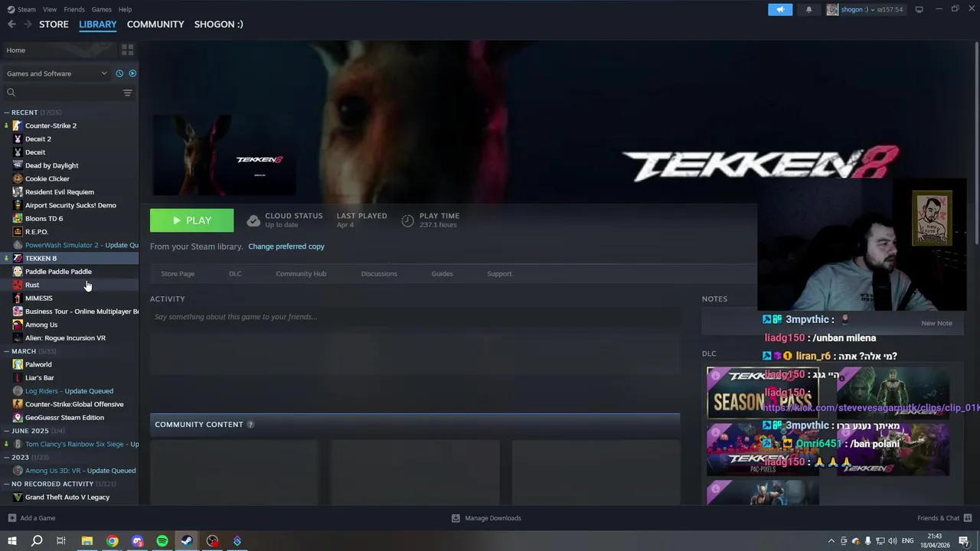
Task: Open the library advanced filter options
Action: (127, 93)
